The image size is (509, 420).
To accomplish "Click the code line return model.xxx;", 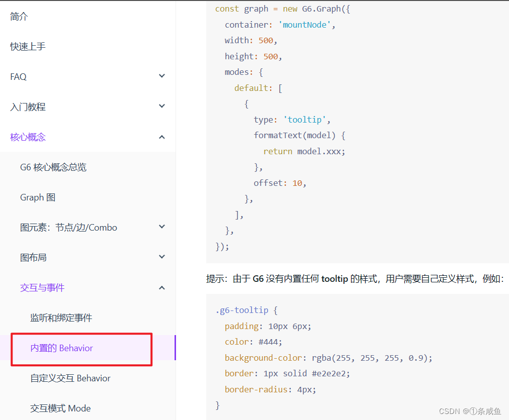I will [304, 151].
